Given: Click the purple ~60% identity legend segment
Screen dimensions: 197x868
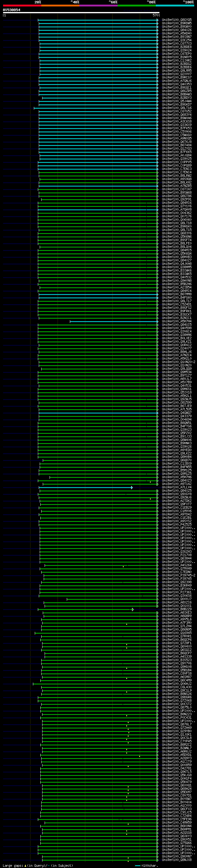Looking at the screenshot, I should (99, 6).
